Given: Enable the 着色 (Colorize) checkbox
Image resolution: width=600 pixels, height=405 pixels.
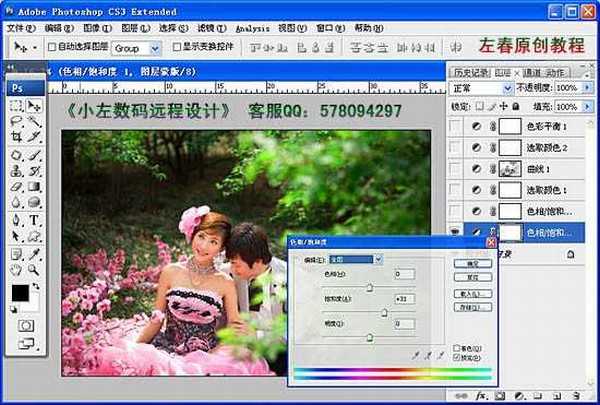Looking at the screenshot, I should 456,347.
